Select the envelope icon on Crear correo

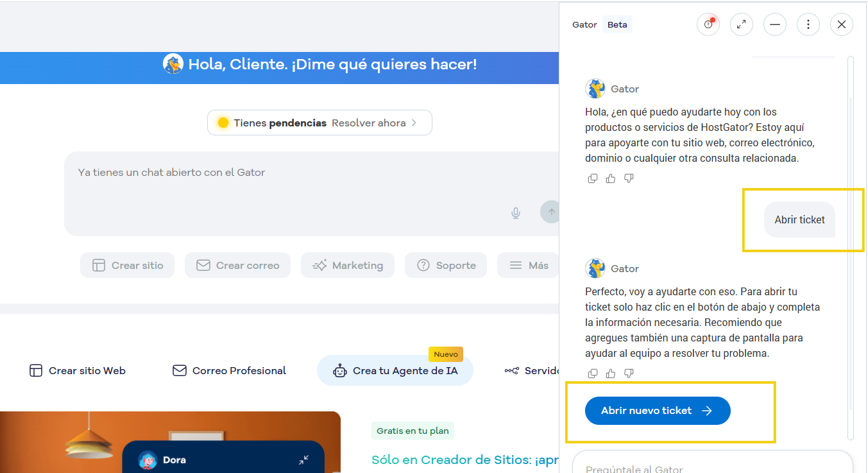[x=203, y=264]
